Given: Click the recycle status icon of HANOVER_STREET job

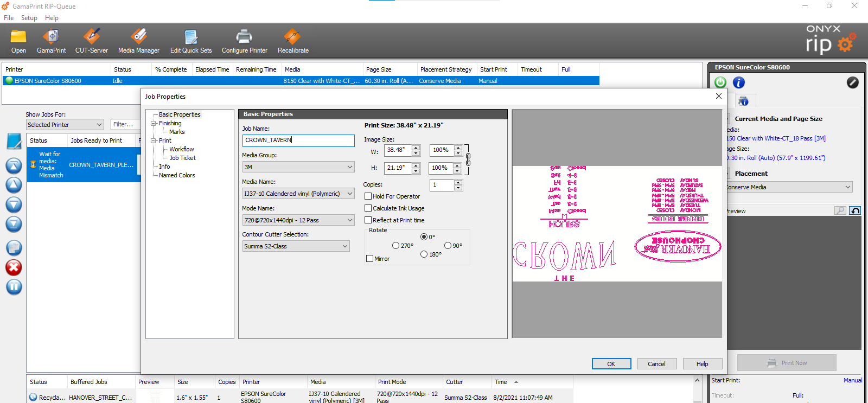Looking at the screenshot, I should pyautogui.click(x=33, y=397).
